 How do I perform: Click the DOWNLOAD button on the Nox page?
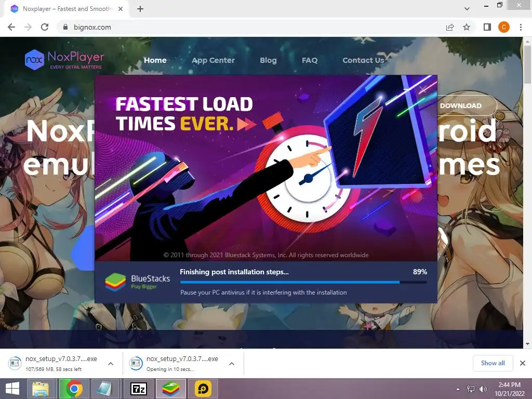click(461, 105)
